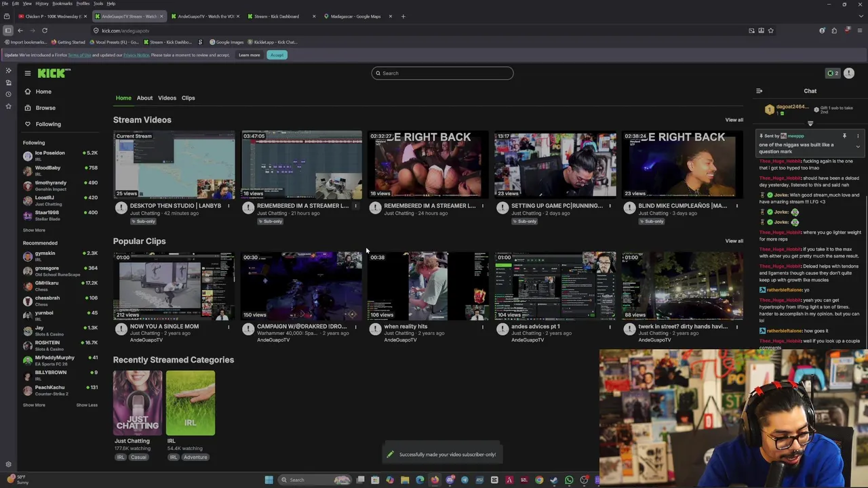The image size is (868, 488).
Task: View all Popular Clips
Action: 734,241
